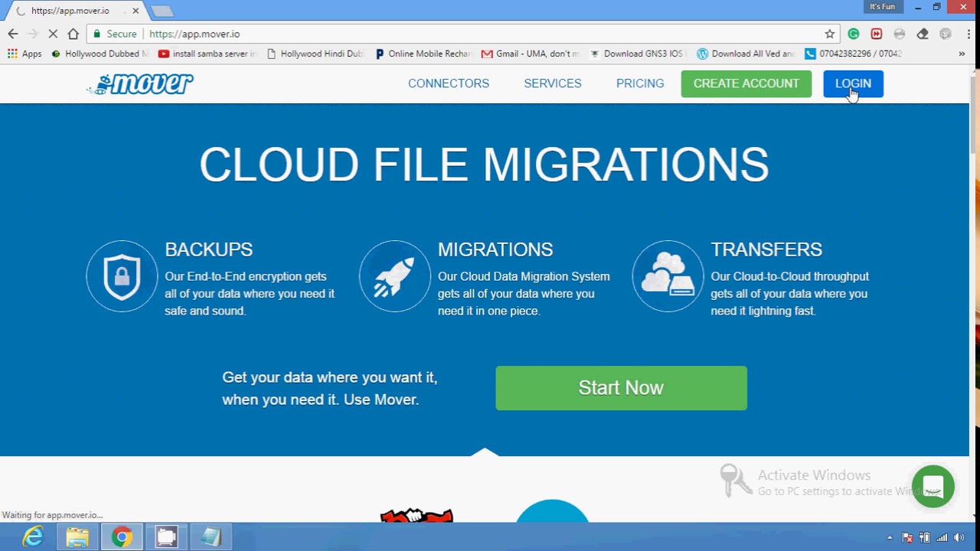This screenshot has width=980, height=551.
Task: Open the 07042382296 phone bookmark
Action: point(854,54)
